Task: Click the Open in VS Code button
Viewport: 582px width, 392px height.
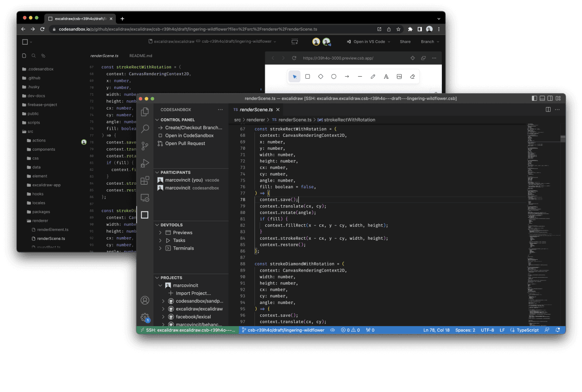Action: coord(368,42)
